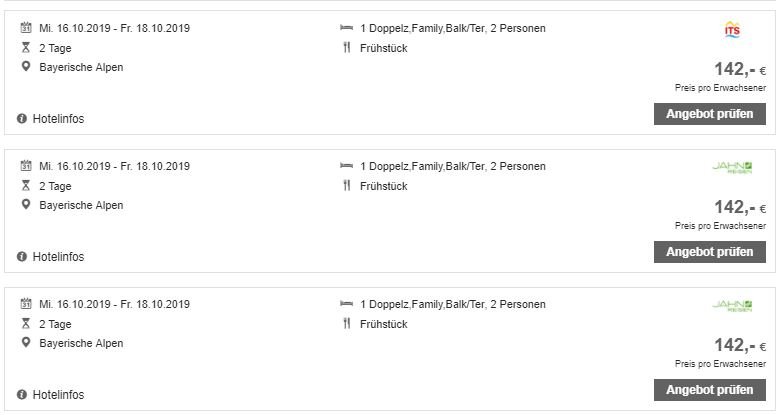
Task: Expand Hotelinfos in the third offer
Action: 58,395
